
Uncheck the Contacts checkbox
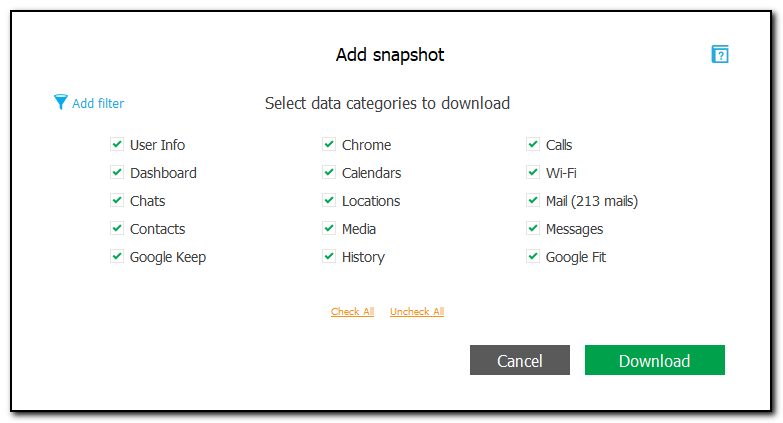click(117, 229)
